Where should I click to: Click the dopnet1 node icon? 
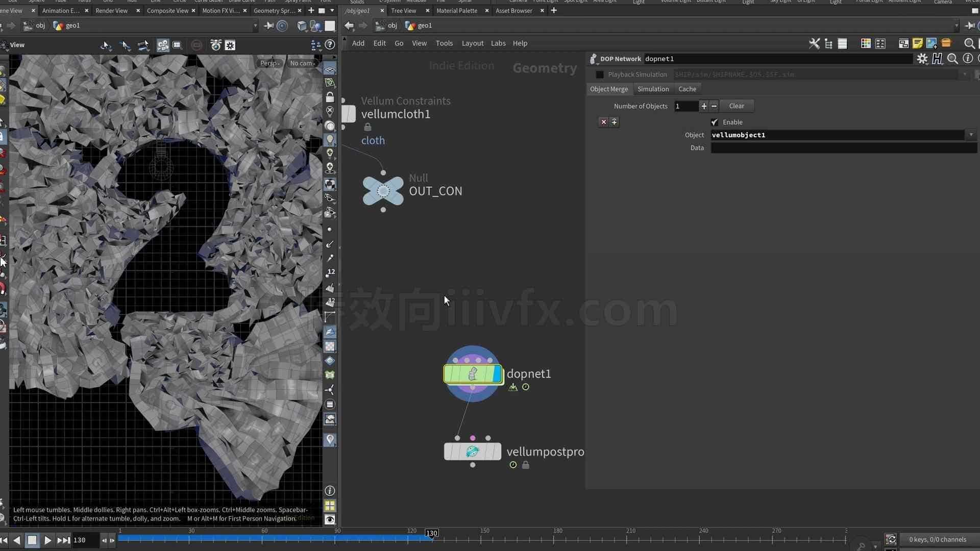(x=473, y=374)
